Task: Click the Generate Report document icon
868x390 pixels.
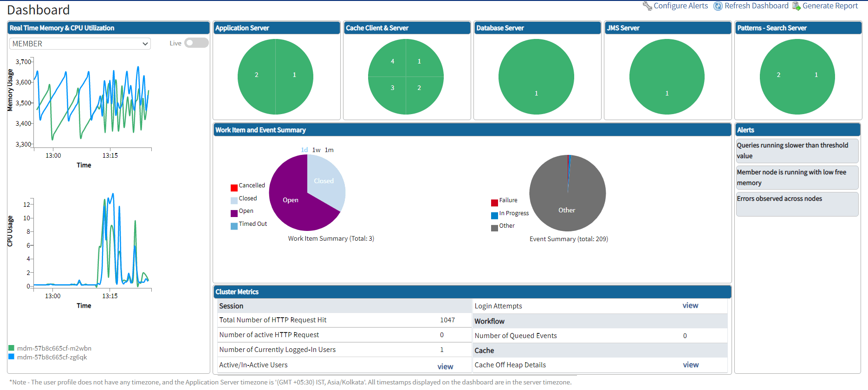Action: coord(796,6)
